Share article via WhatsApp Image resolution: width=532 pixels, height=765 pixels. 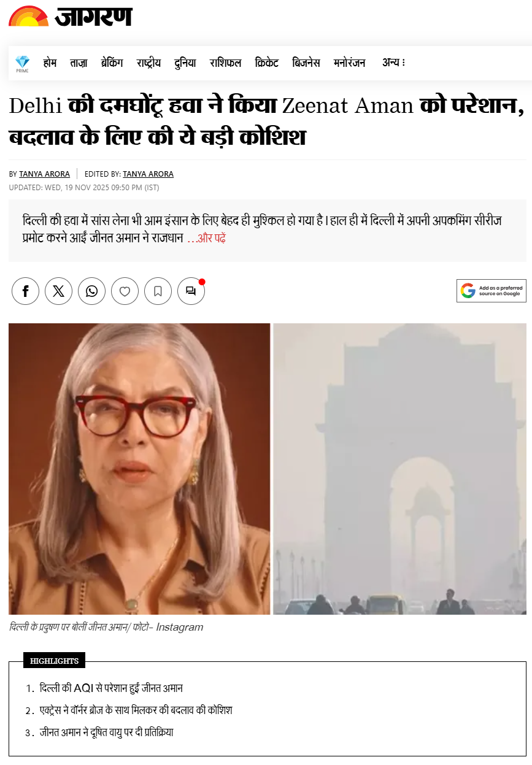coord(91,291)
